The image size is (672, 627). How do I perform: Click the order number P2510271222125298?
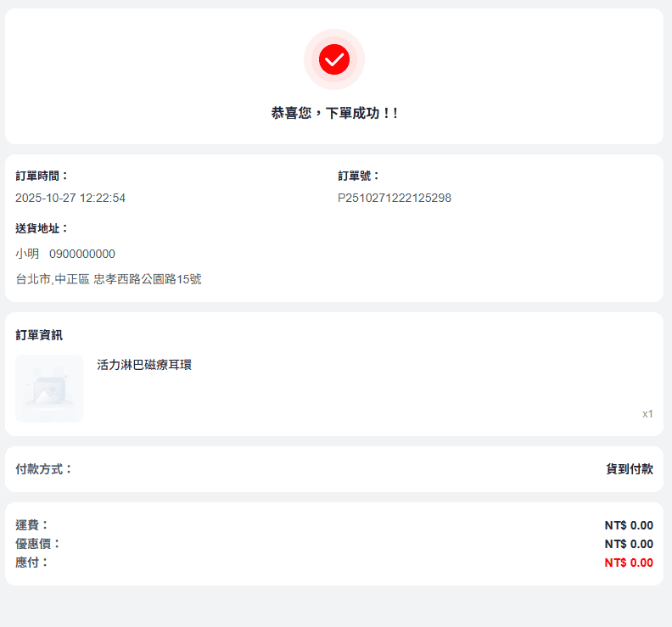click(395, 198)
